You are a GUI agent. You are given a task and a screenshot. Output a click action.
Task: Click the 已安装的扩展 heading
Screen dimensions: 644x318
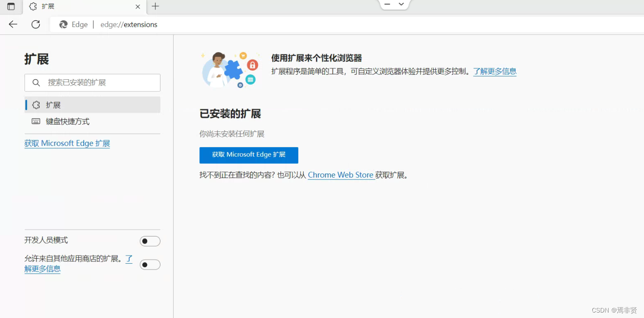[230, 114]
